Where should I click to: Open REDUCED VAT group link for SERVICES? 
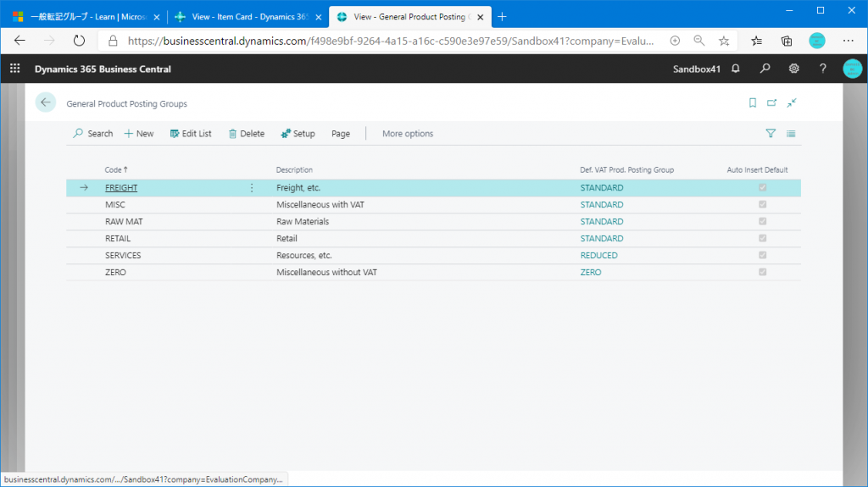599,255
